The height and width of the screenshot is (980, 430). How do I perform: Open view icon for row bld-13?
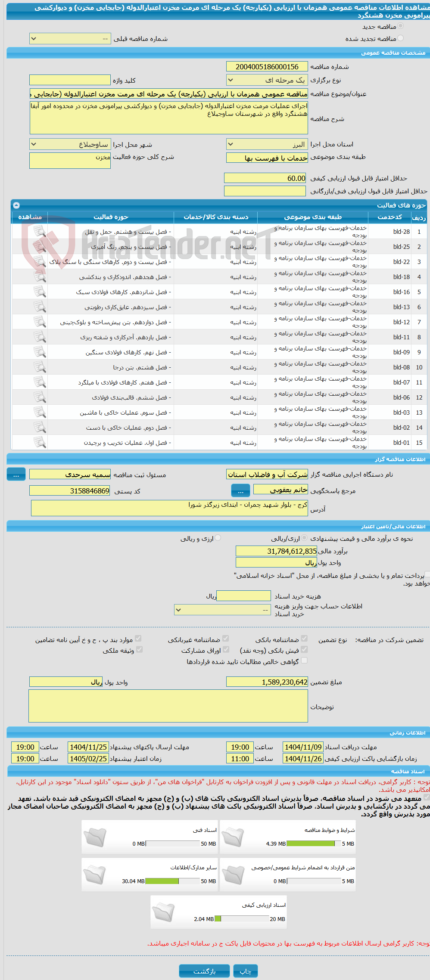point(40,307)
